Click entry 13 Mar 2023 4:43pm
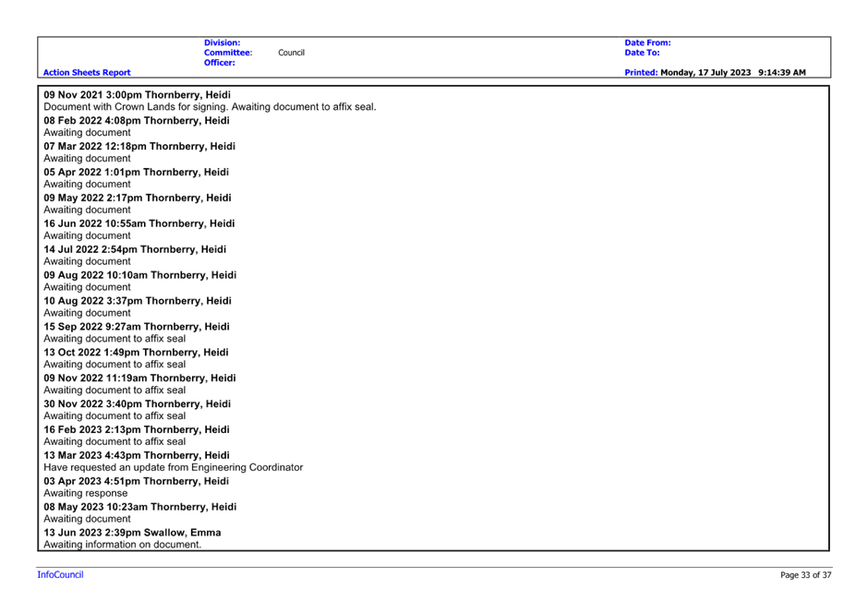This screenshot has height=613, width=868. coord(137,455)
